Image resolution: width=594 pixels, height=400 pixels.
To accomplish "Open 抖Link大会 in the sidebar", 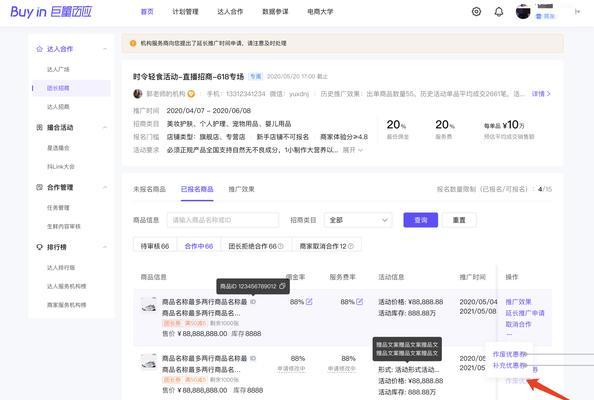I will (x=61, y=167).
